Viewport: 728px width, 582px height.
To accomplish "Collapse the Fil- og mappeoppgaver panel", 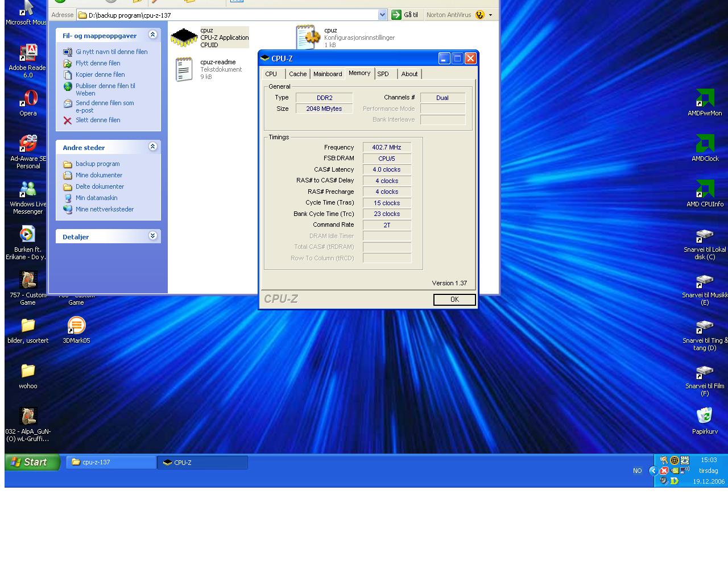I will [152, 35].
